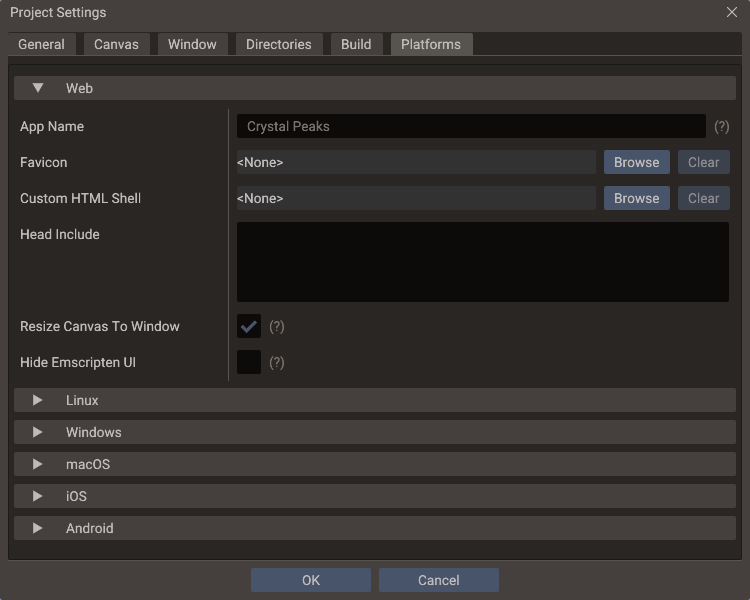Open the General tab
Screen dimensions: 750x600
pyautogui.click(x=42, y=44)
